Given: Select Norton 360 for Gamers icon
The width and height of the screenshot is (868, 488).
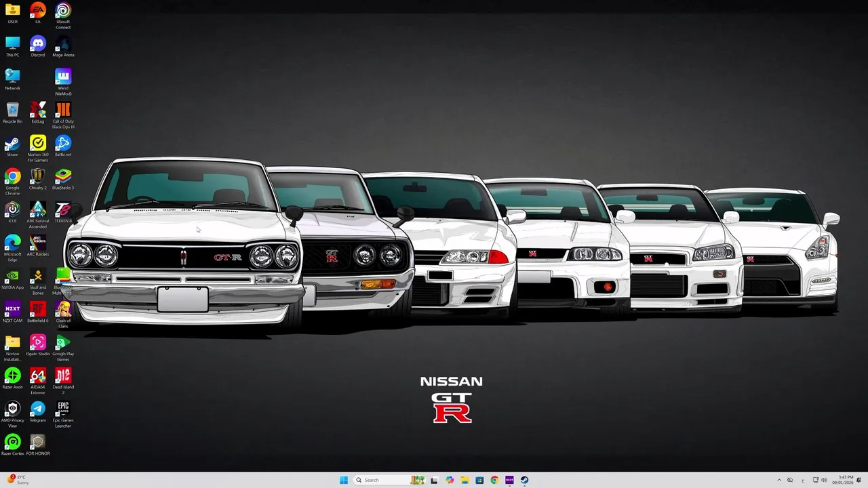Looking at the screenshot, I should click(38, 149).
